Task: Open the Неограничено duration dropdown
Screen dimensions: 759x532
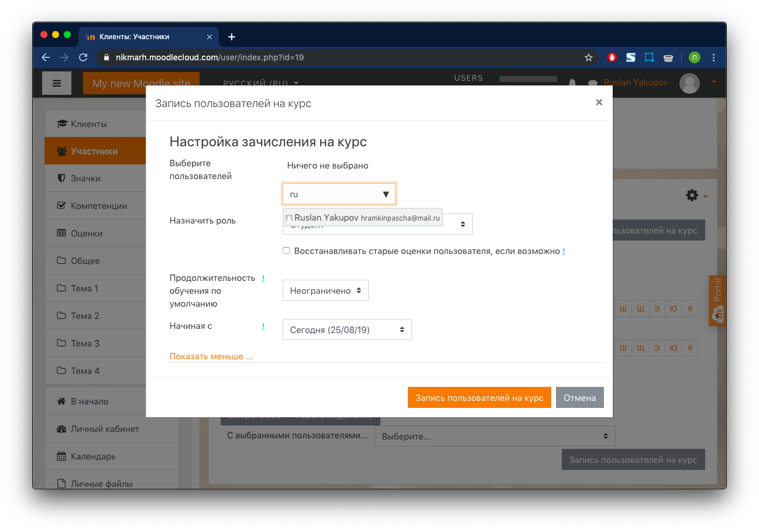Action: tap(325, 290)
